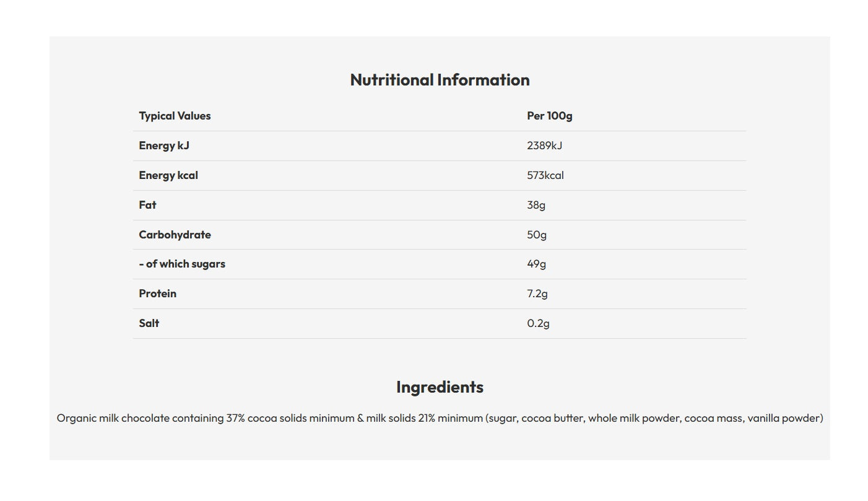Click the Per 100g column header
Image resolution: width=868 pixels, height=501 pixels.
[550, 116]
